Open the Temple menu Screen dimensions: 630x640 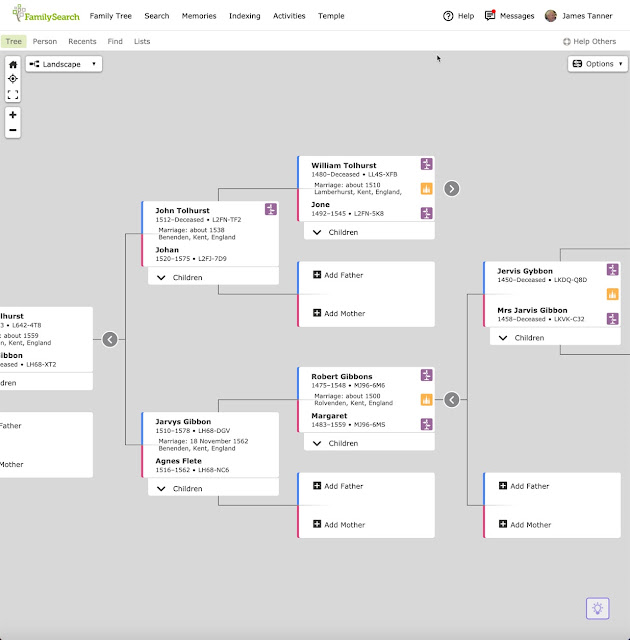pyautogui.click(x=331, y=16)
